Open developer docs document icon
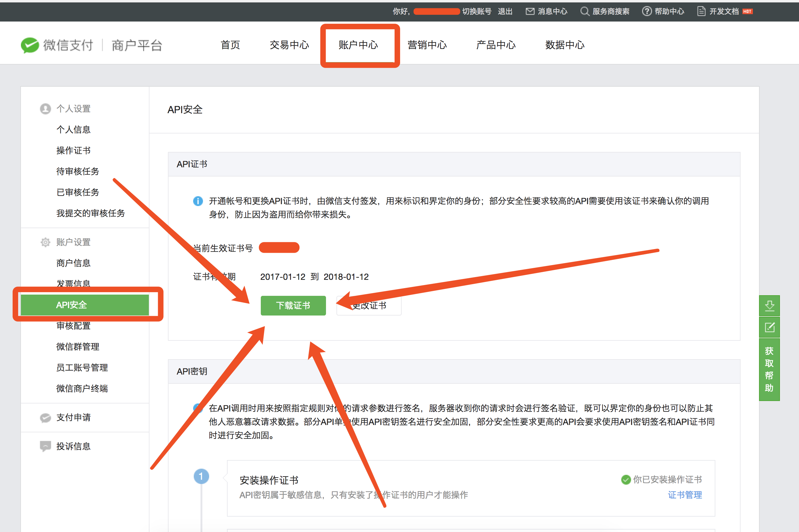 [701, 12]
